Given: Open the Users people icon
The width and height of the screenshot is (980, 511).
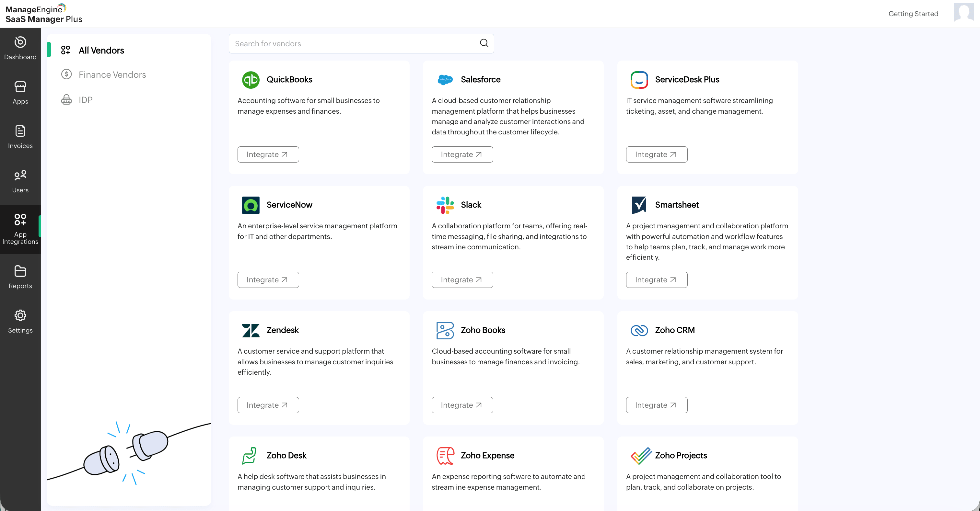Looking at the screenshot, I should tap(20, 175).
